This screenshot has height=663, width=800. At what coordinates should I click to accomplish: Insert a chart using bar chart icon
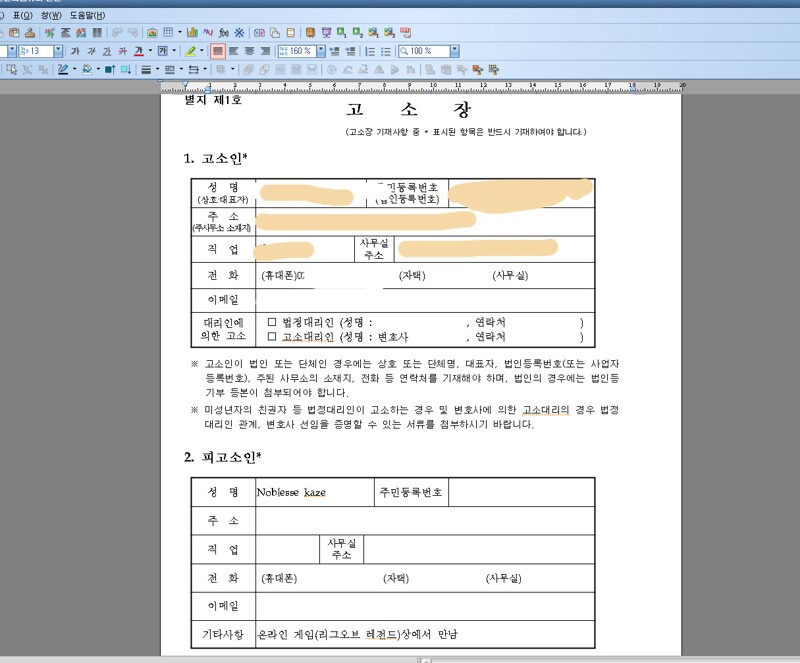192,33
